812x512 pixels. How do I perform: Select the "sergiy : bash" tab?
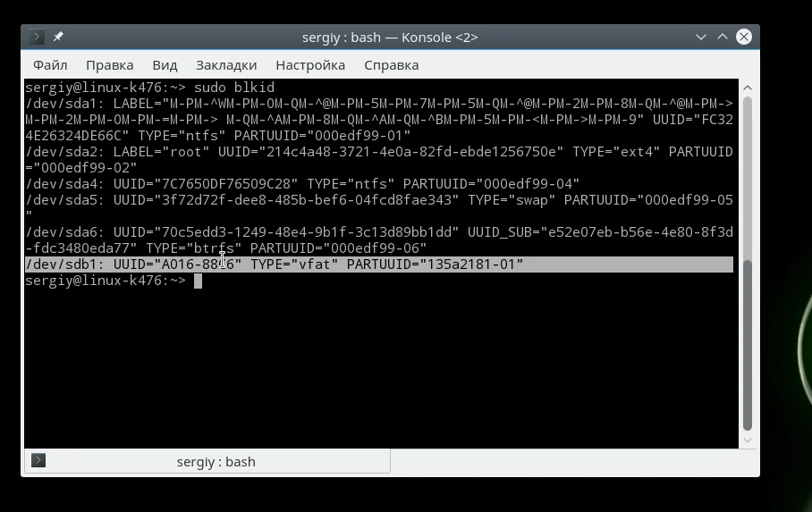coord(207,461)
